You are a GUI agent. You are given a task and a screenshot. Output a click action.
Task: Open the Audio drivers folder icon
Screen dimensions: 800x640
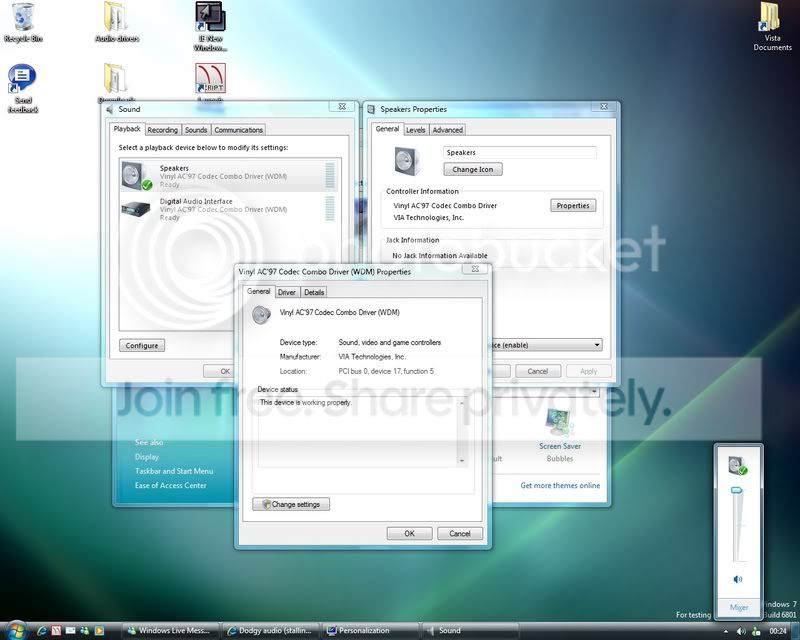116,18
